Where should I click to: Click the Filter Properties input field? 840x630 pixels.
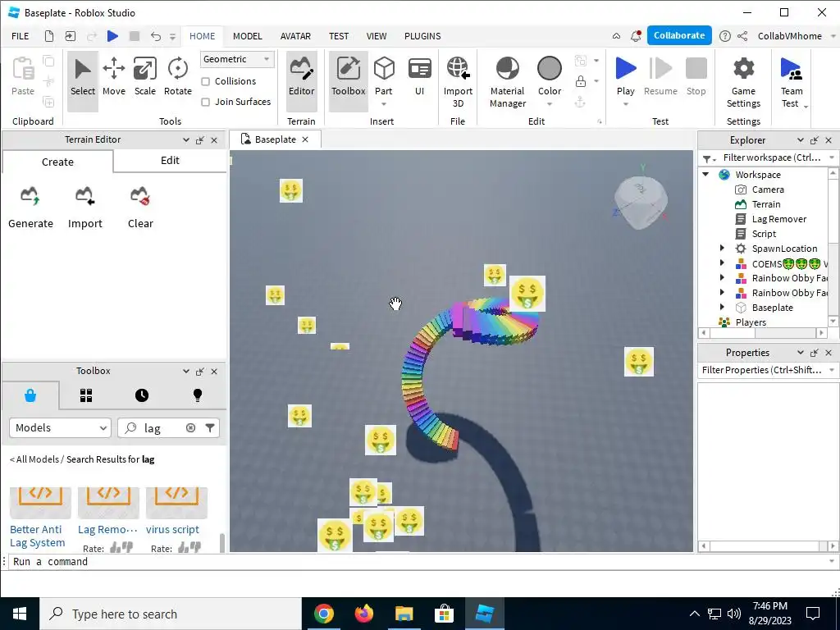pos(763,370)
